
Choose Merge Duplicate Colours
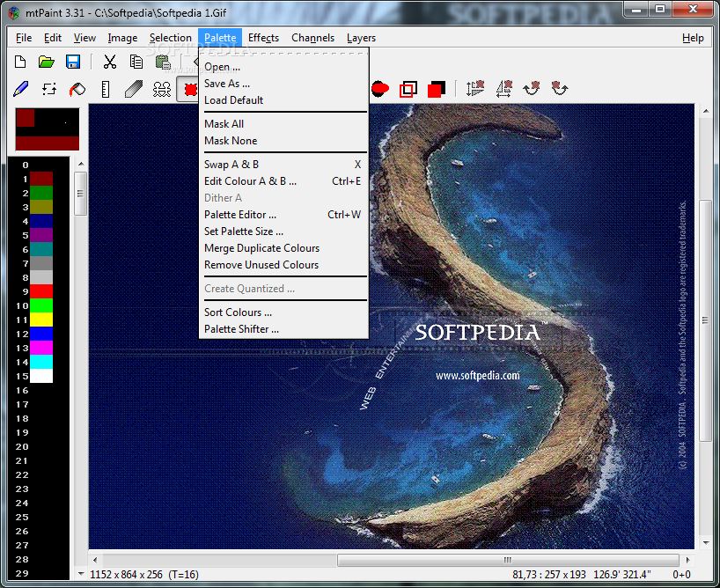tap(283, 248)
